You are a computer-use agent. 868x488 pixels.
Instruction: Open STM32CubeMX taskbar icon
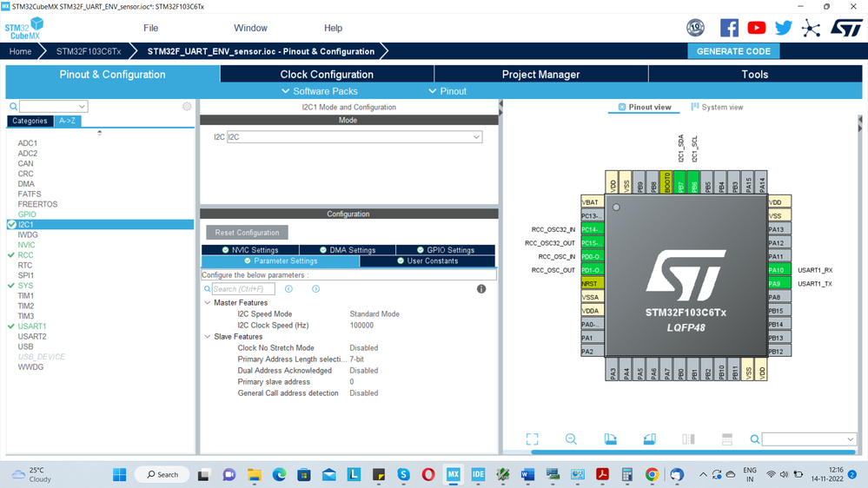pyautogui.click(x=453, y=474)
